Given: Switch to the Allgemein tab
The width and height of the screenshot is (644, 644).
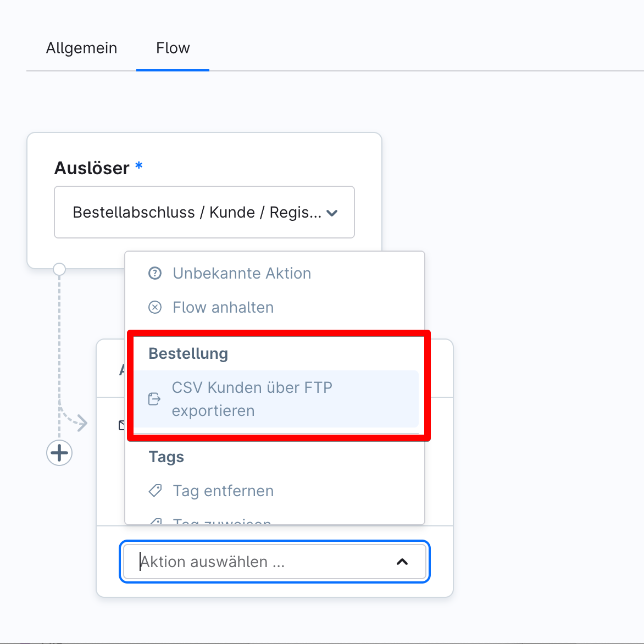Looking at the screenshot, I should [81, 48].
